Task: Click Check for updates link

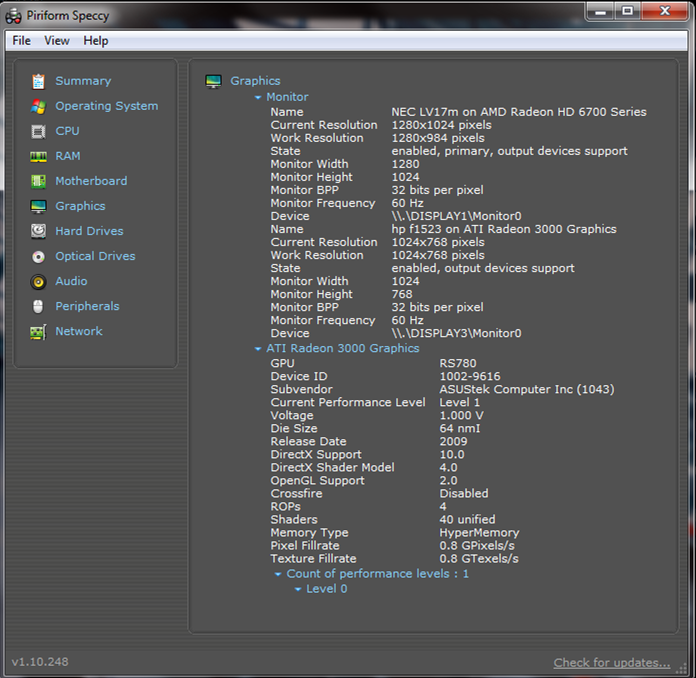Action: pos(612,662)
